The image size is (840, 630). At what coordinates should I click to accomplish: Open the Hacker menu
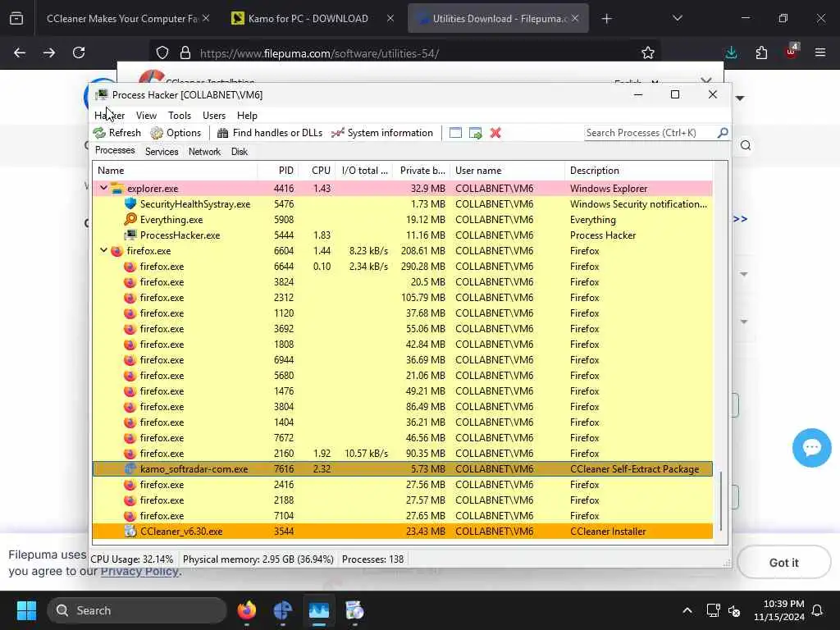(x=109, y=115)
